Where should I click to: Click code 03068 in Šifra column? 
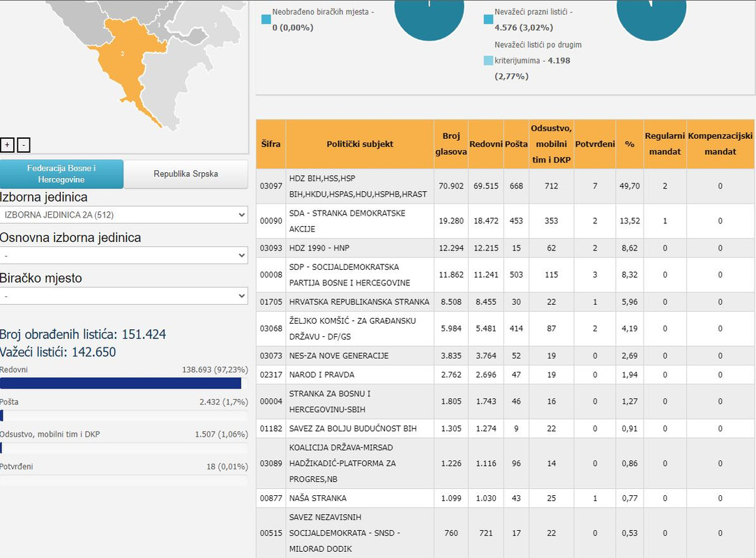coord(271,329)
